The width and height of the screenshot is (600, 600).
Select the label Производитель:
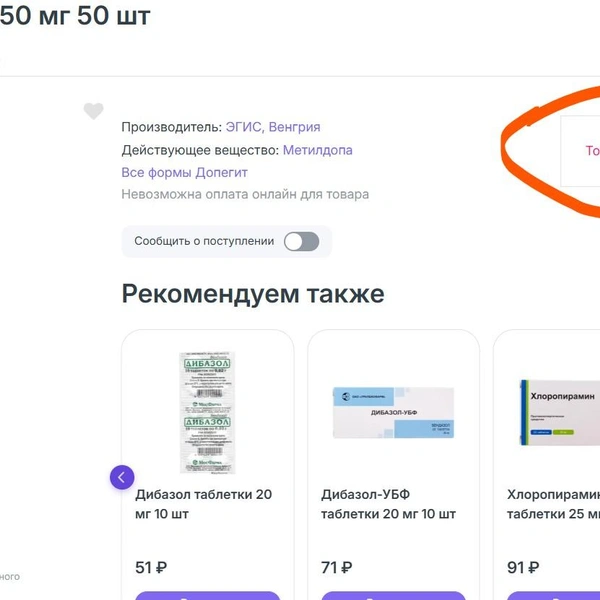[172, 127]
